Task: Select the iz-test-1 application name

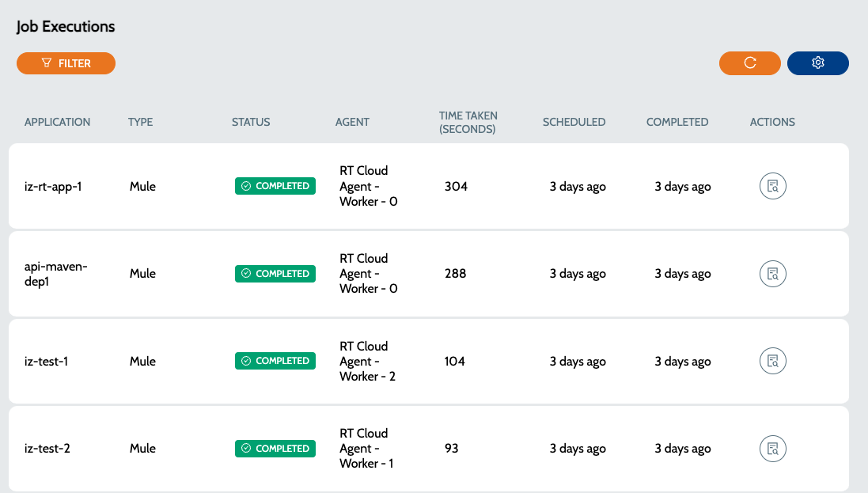Action: (x=46, y=361)
